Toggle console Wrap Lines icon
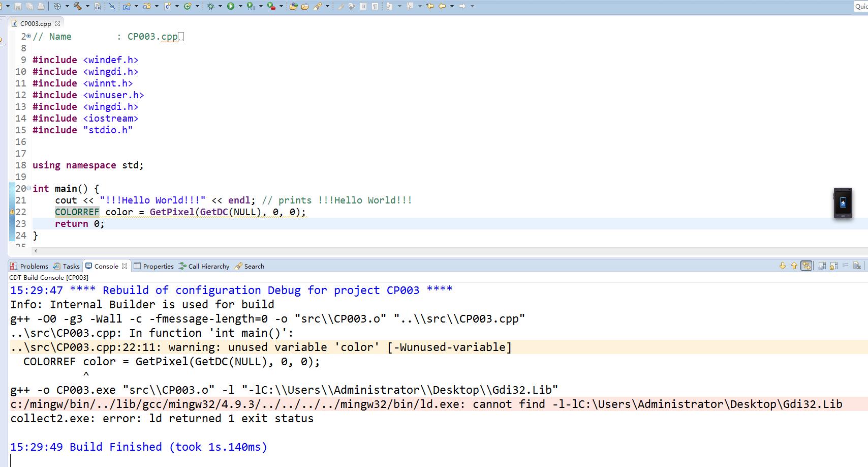The image size is (868, 467). [845, 266]
